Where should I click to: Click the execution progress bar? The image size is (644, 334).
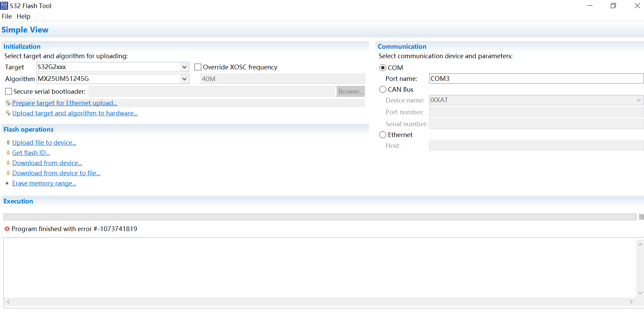[x=319, y=217]
